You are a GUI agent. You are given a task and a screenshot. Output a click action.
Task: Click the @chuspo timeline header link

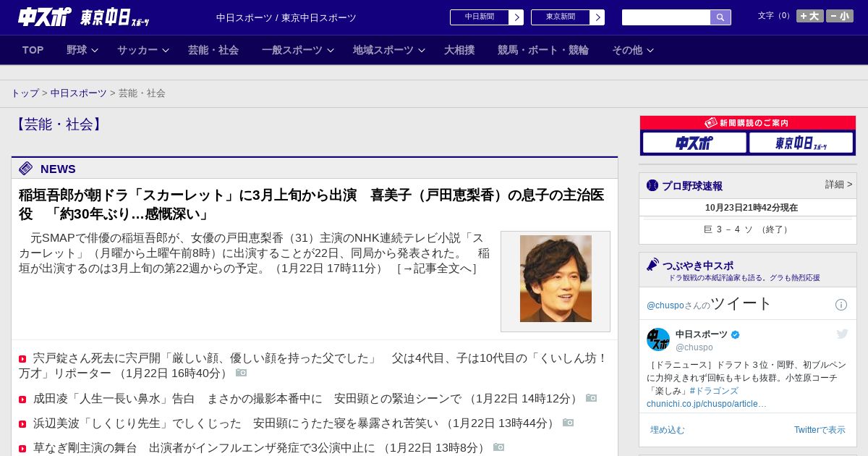click(x=665, y=305)
